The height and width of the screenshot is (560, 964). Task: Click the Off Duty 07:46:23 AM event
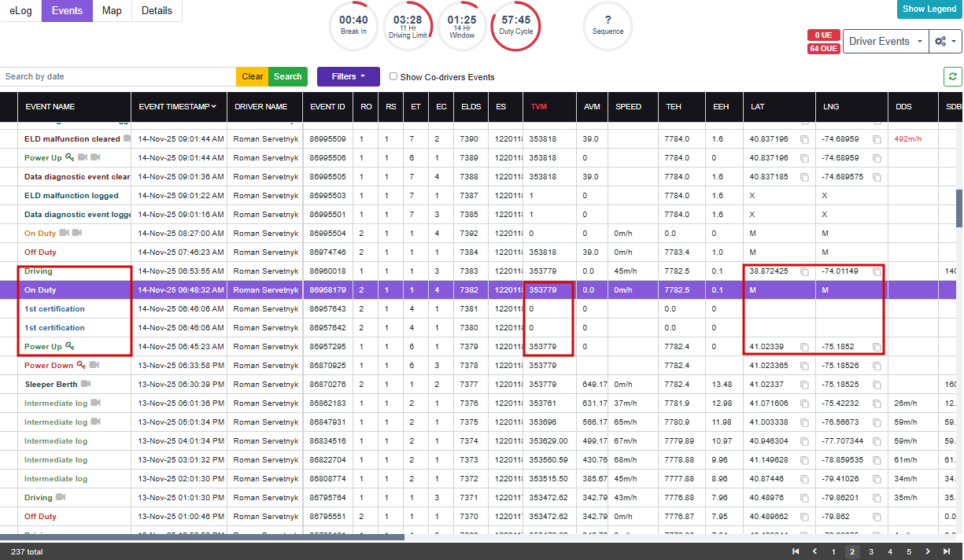tap(40, 252)
